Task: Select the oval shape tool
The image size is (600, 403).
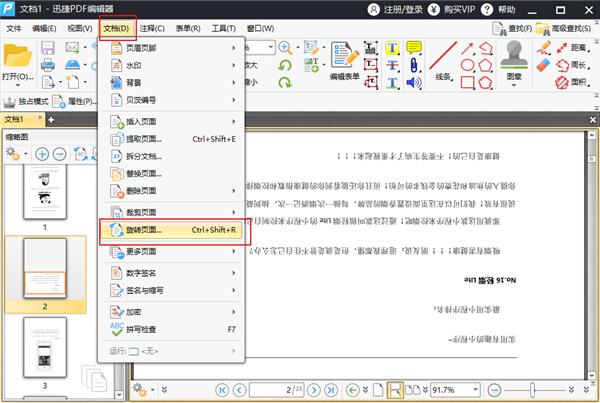Action: (467, 65)
